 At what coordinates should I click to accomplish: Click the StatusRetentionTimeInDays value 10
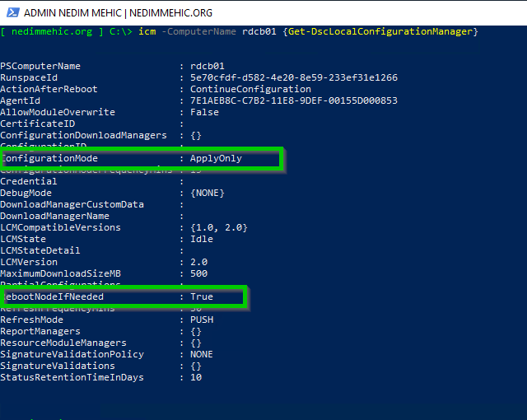[196, 377]
